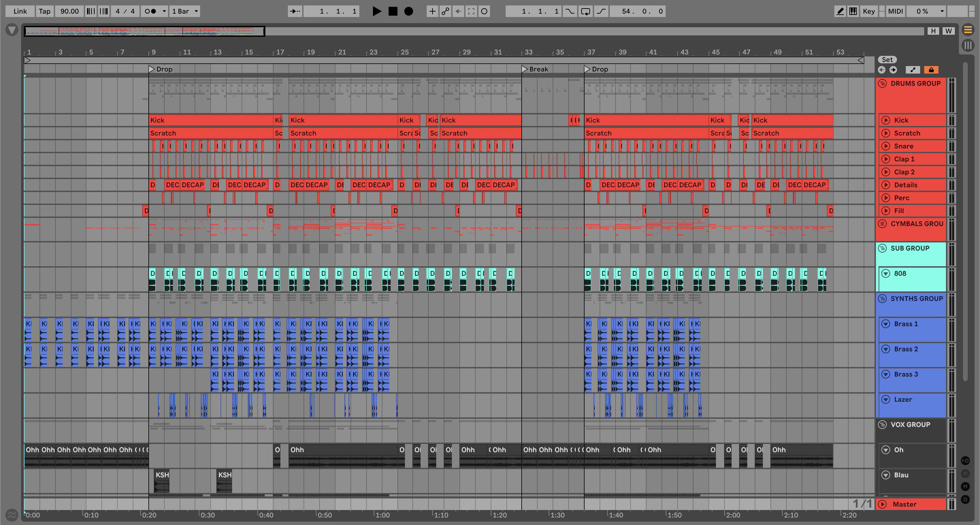Unfold the Kick track
The height and width of the screenshot is (525, 980).
(886, 120)
